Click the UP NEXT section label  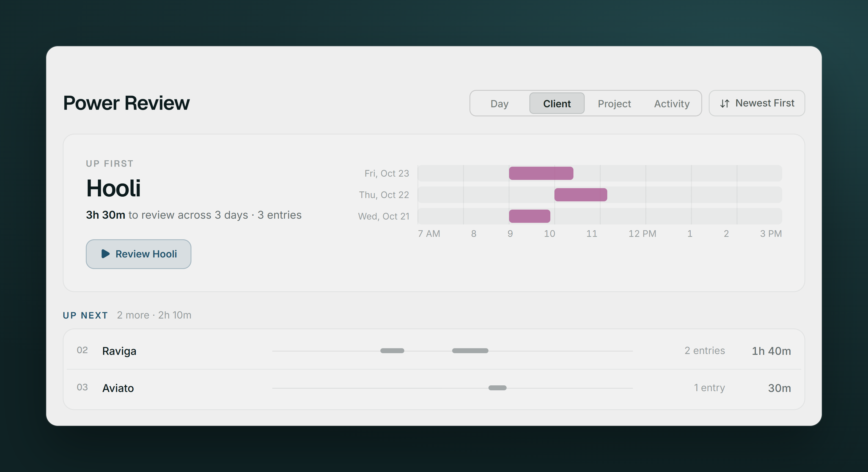[85, 315]
